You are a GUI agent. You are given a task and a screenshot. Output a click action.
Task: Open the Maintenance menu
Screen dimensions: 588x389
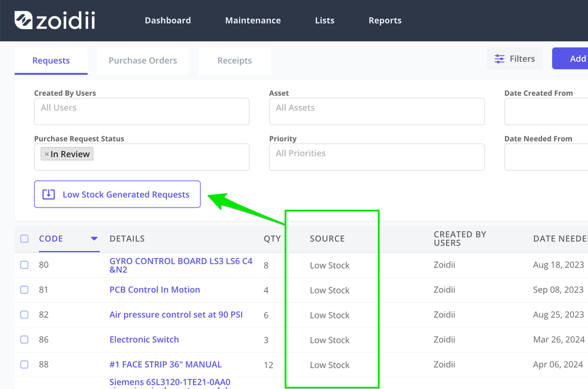coord(253,20)
